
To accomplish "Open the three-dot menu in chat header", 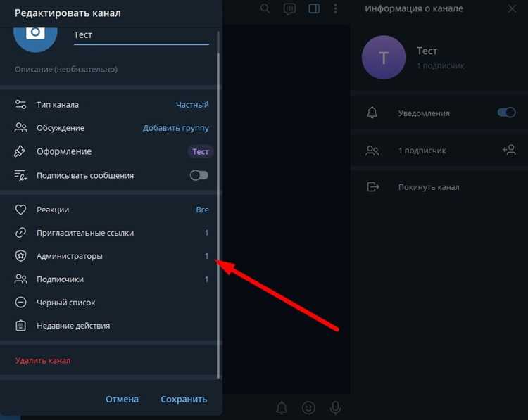I will [335, 8].
